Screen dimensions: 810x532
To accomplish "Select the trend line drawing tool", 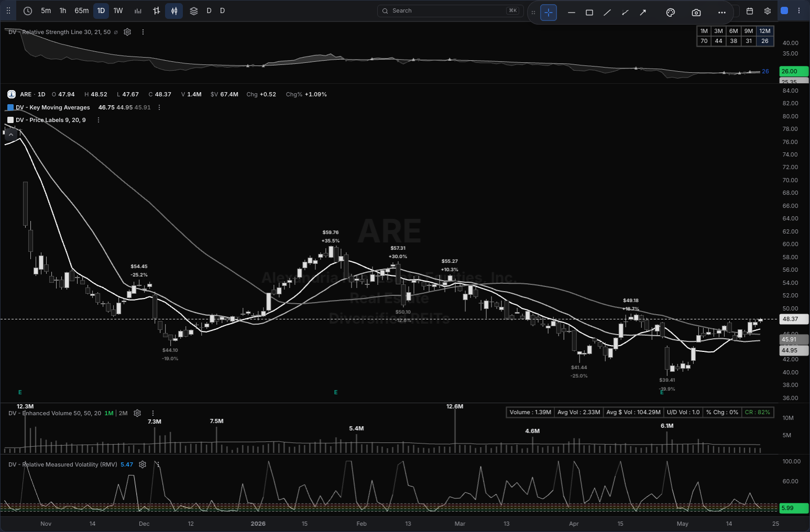I will pyautogui.click(x=607, y=13).
